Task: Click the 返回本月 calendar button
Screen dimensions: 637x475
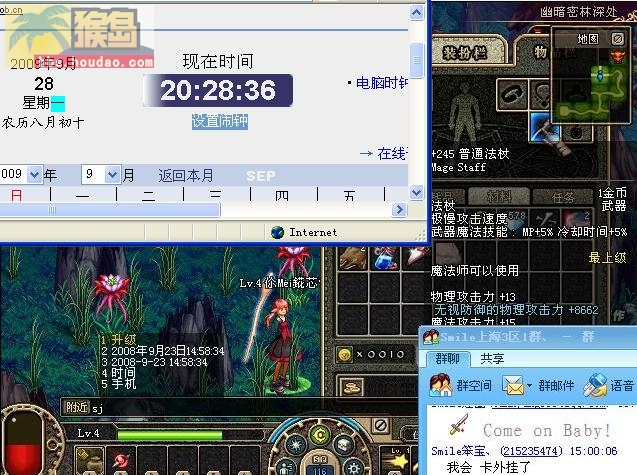Action: (186, 176)
